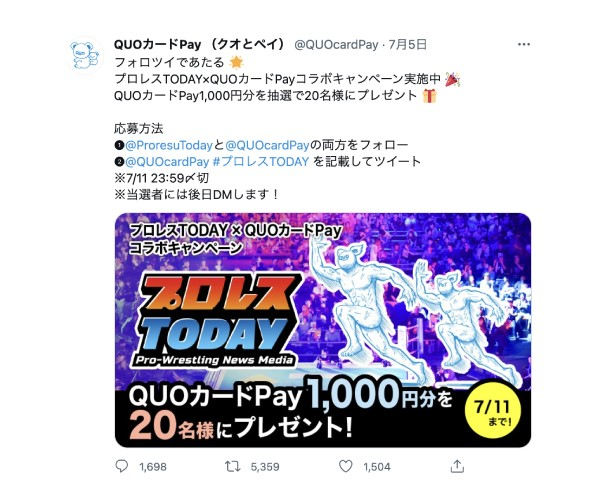Open the プロレスTODAY campaign banner image
The height and width of the screenshot is (500, 600).
click(323, 330)
